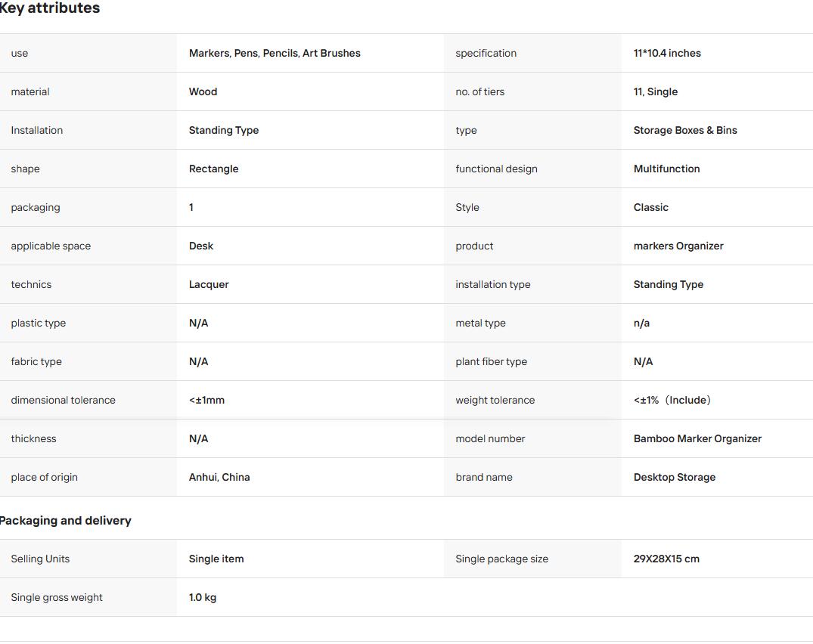The height and width of the screenshot is (644, 813).
Task: Select the applicable space value 'Desk'
Action: (x=200, y=246)
